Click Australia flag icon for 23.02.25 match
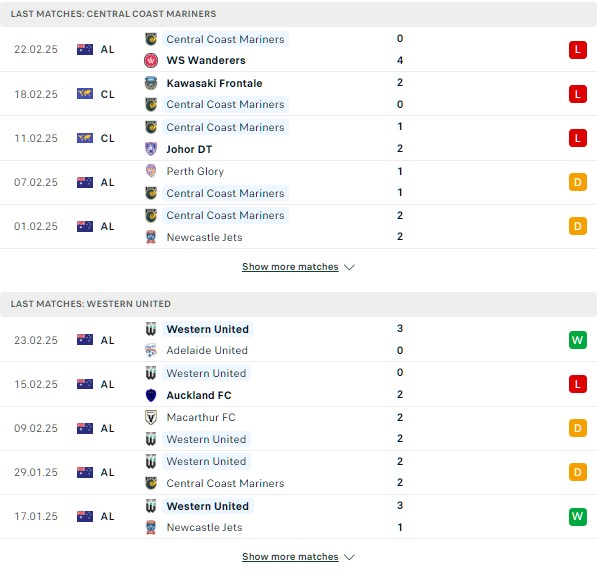 (x=85, y=340)
